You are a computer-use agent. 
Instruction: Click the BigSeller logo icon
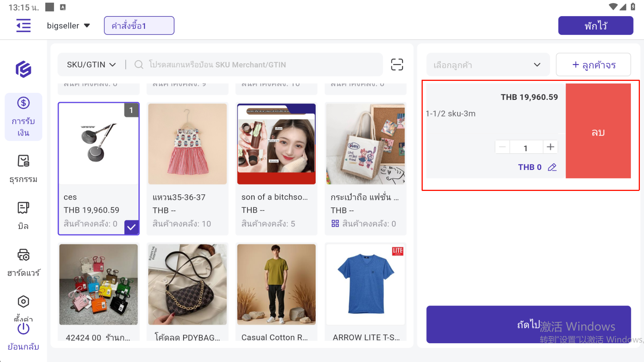coord(23,69)
